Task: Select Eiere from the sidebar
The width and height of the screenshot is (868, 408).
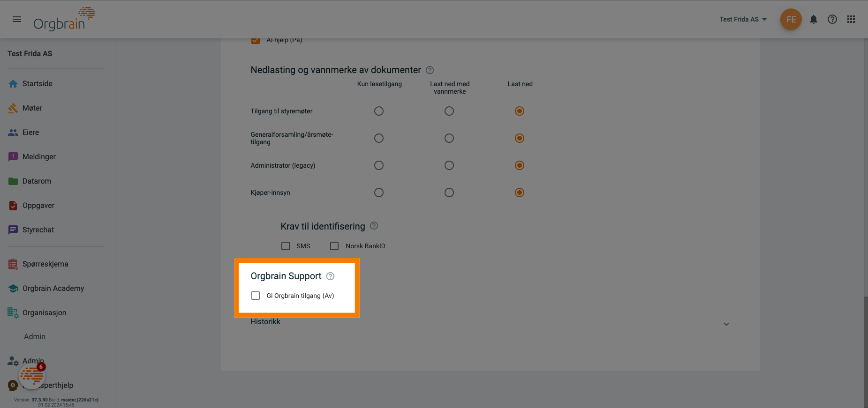Action: pos(30,132)
